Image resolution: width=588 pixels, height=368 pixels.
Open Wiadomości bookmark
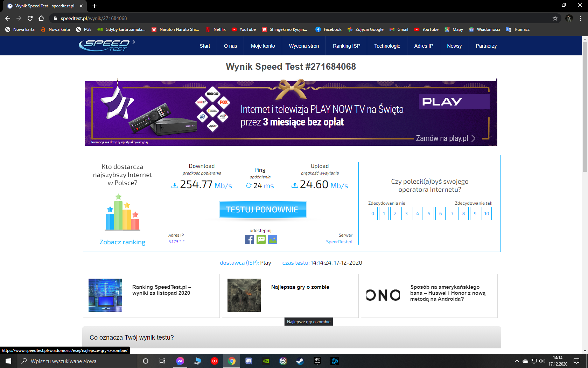coord(484,29)
